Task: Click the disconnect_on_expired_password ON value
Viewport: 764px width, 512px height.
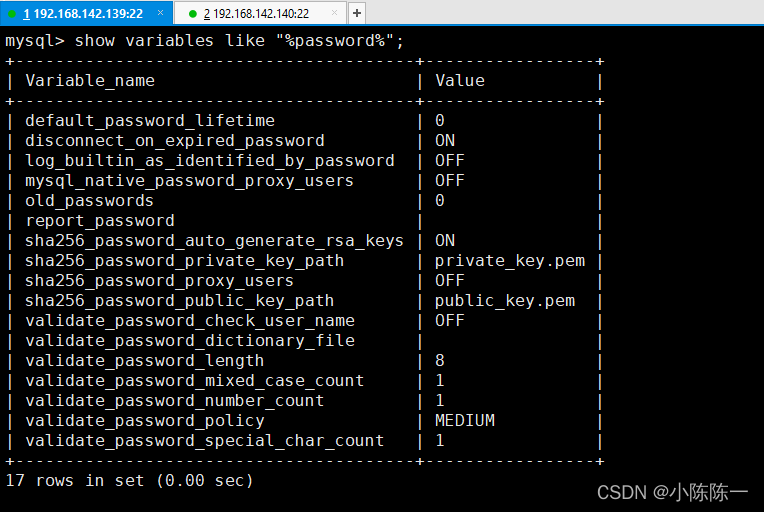Action: click(x=445, y=140)
